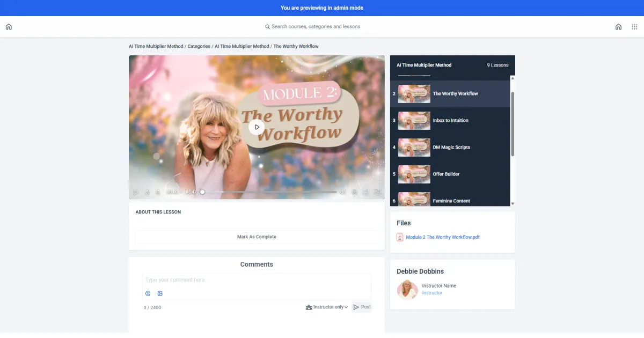Click the video progress slider handle
Screen dimensions: 644x338
202,192
